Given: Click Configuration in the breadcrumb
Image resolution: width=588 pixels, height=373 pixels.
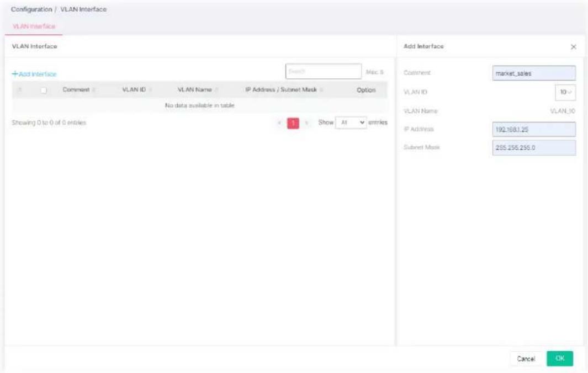Looking at the screenshot, I should tap(31, 9).
